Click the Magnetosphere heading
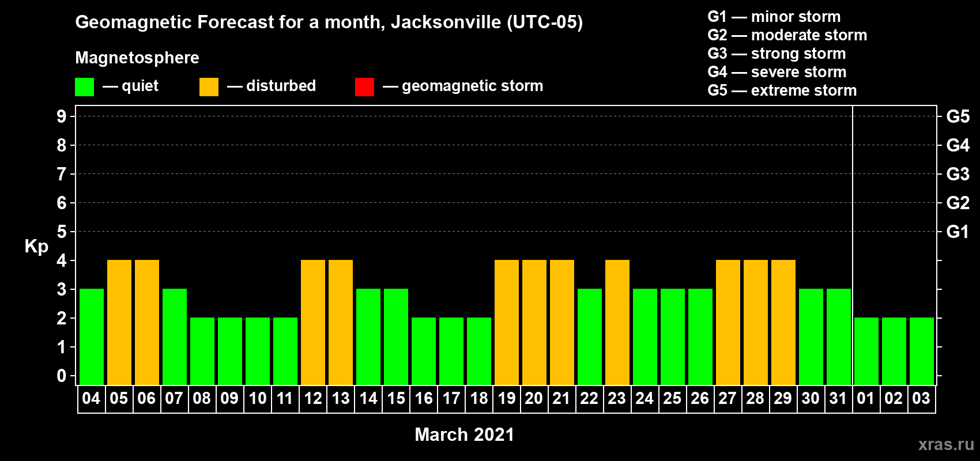Image resolution: width=980 pixels, height=461 pixels. tap(137, 58)
